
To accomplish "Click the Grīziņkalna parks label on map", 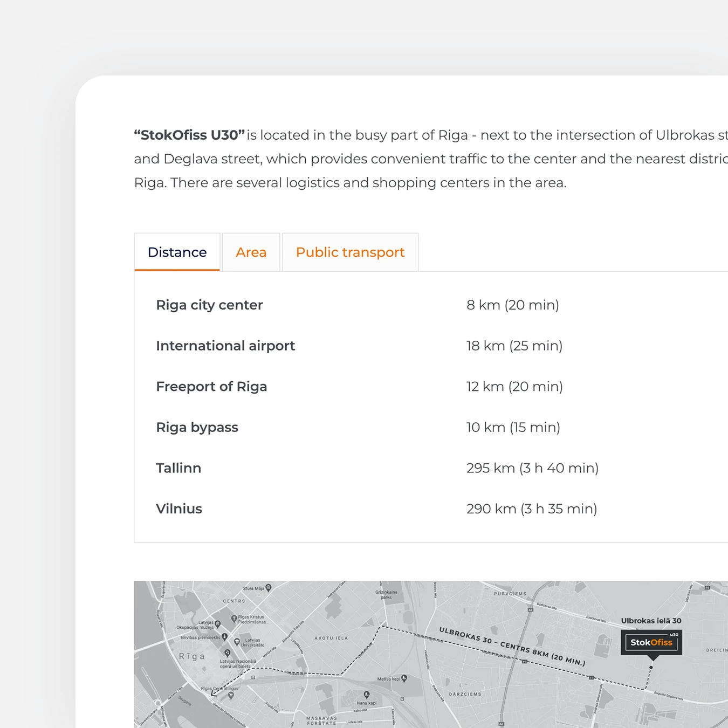I will tap(386, 594).
